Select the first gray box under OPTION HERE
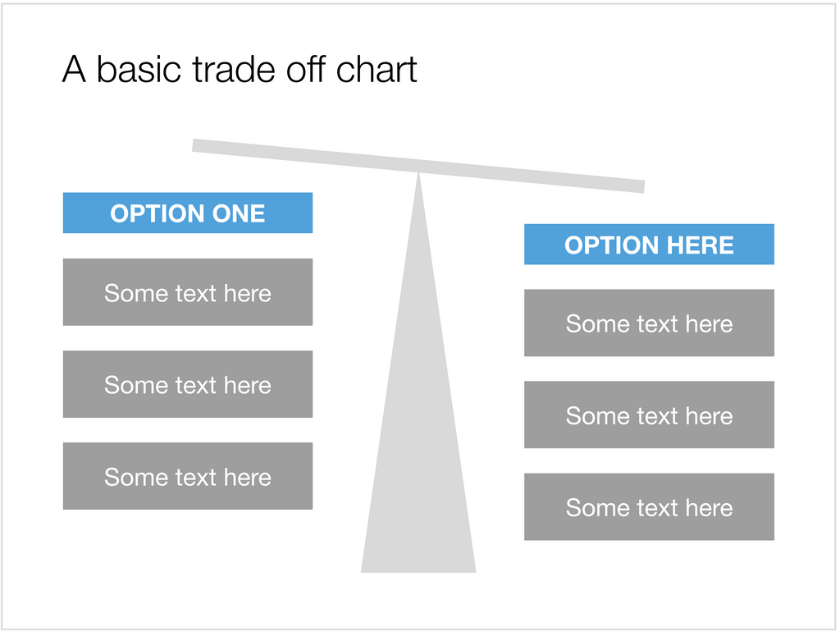 click(x=649, y=323)
